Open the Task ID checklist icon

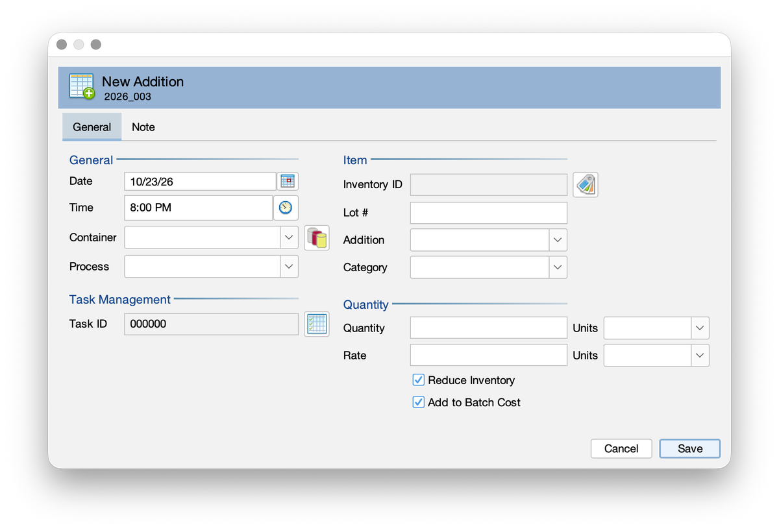pos(317,324)
